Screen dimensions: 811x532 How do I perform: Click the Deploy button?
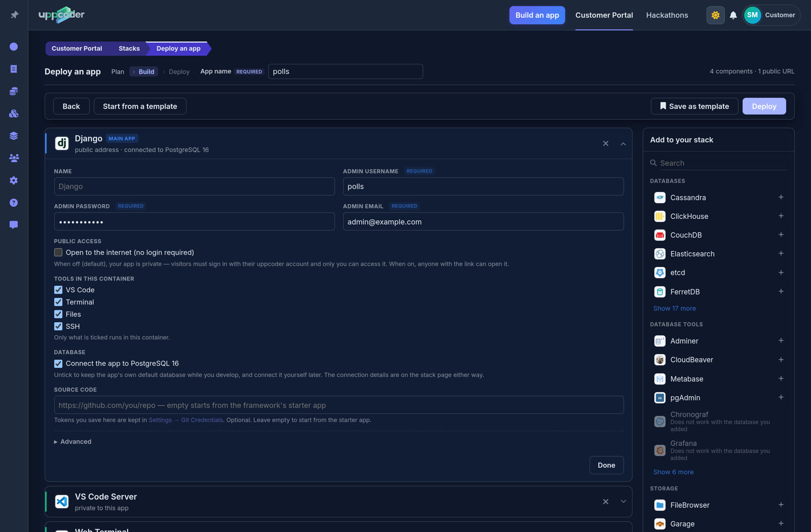pos(764,106)
